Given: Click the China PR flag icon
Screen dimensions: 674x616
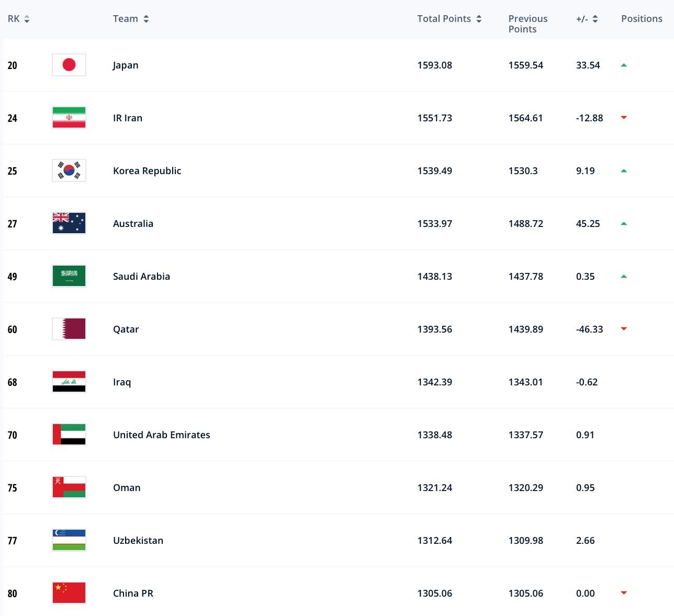Looking at the screenshot, I should 69,593.
